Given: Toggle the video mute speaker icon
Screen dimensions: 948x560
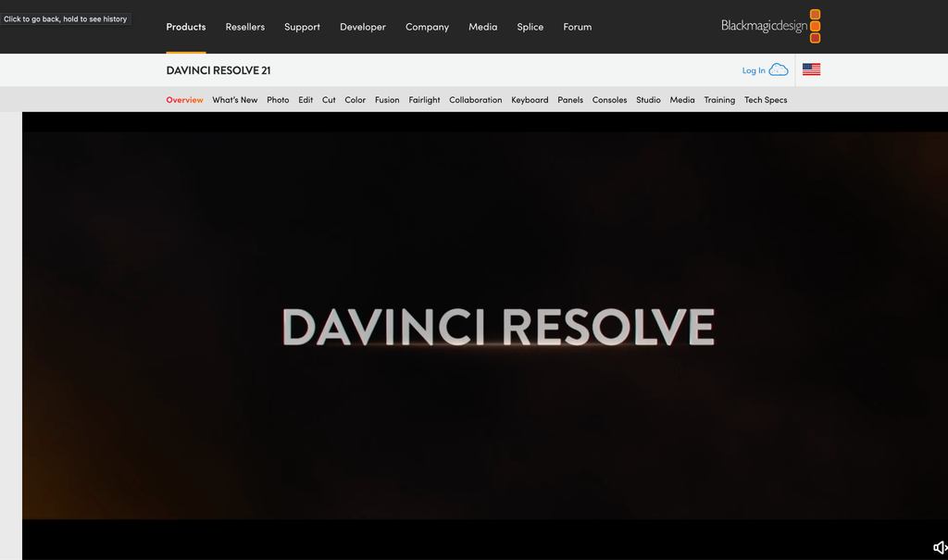Looking at the screenshot, I should pyautogui.click(x=940, y=547).
